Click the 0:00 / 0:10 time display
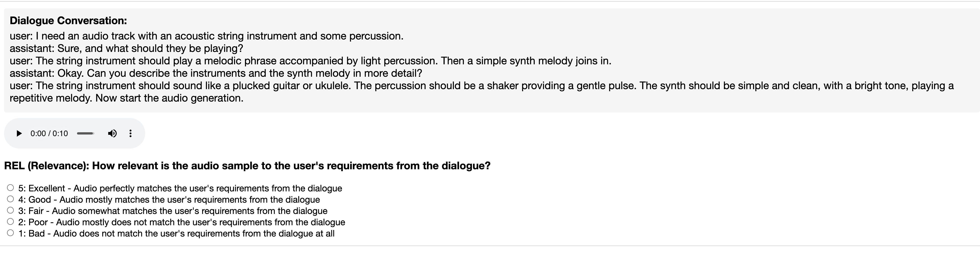This screenshot has height=260, width=980. pyautogui.click(x=49, y=133)
